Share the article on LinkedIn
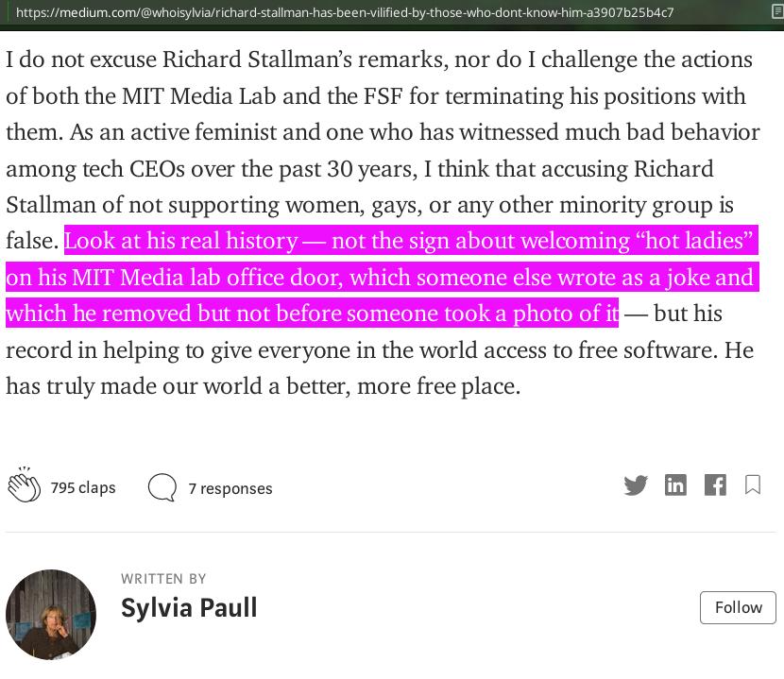 click(x=675, y=485)
